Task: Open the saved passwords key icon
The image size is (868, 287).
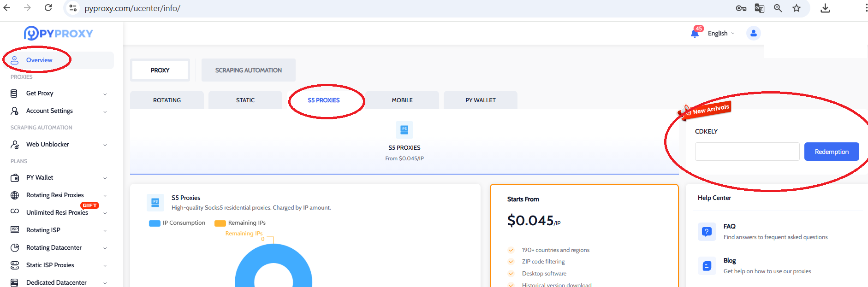Action: coord(741,8)
